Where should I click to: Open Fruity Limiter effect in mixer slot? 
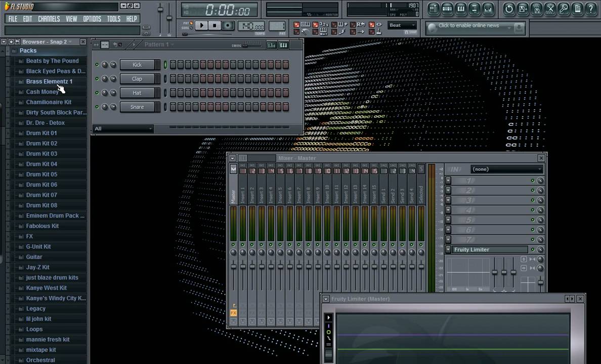coord(490,249)
